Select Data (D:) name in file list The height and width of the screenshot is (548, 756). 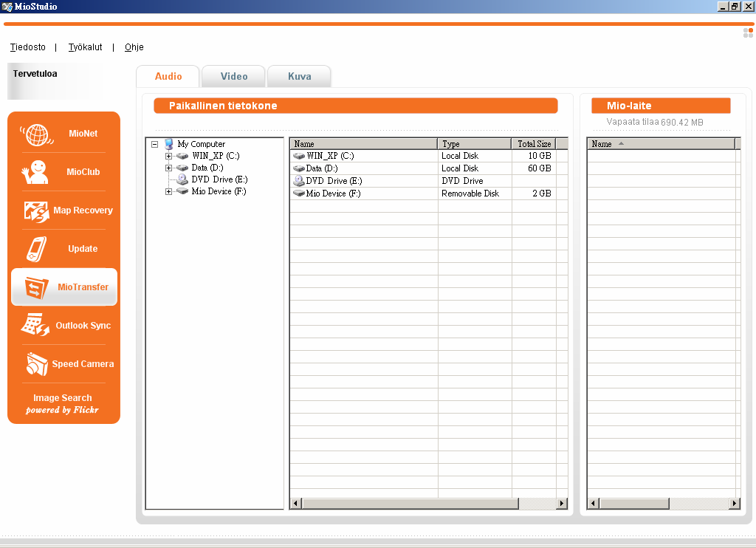[322, 168]
